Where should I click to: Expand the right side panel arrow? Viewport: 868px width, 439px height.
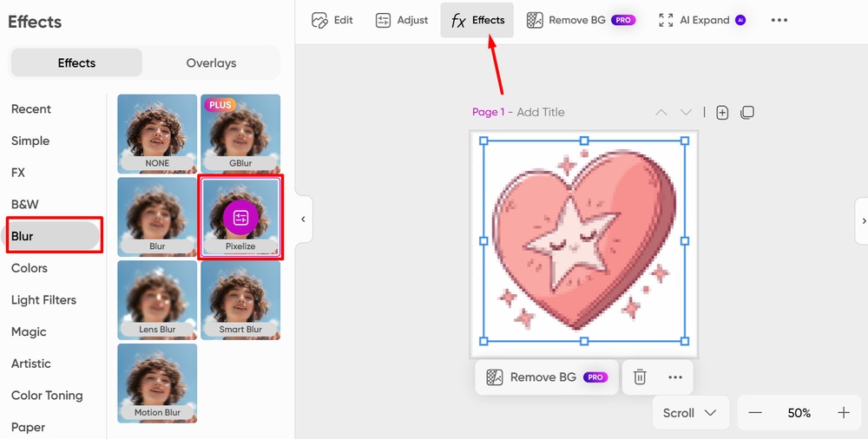click(x=863, y=221)
